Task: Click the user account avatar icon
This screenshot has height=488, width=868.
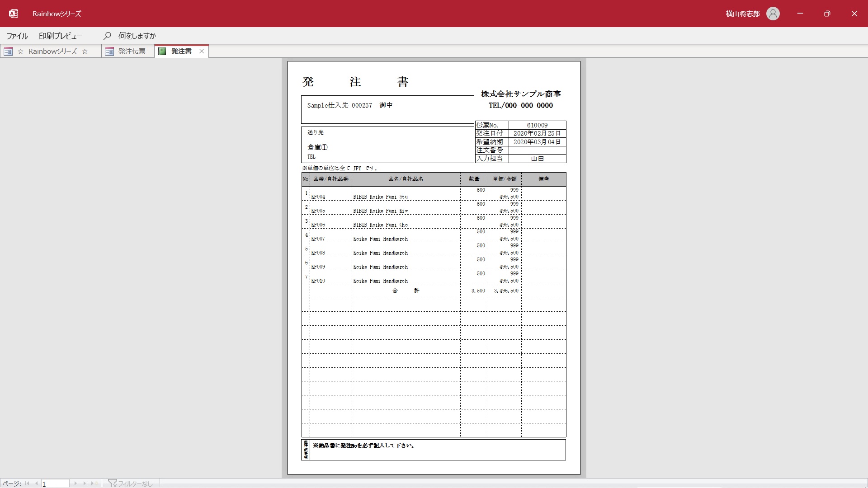Action: [x=773, y=14]
